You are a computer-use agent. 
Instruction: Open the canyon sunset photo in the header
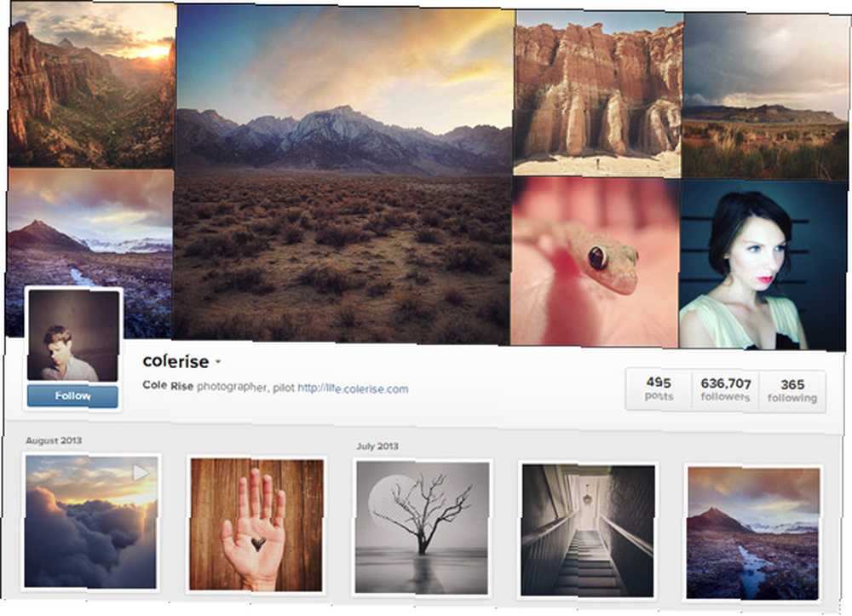pos(92,84)
